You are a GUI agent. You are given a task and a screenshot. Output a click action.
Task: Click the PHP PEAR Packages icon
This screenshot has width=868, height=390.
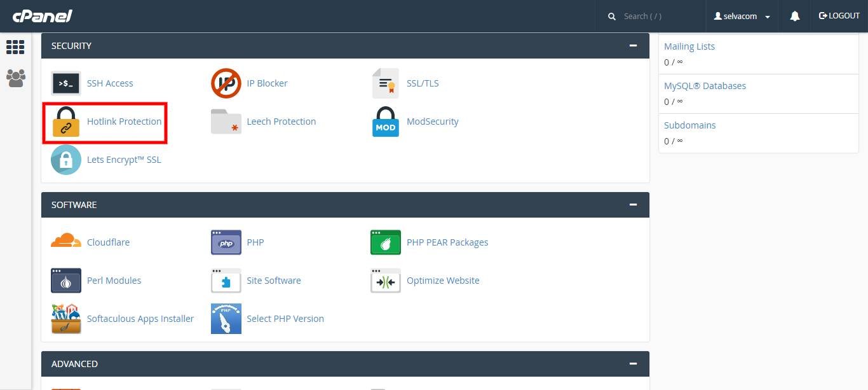386,242
